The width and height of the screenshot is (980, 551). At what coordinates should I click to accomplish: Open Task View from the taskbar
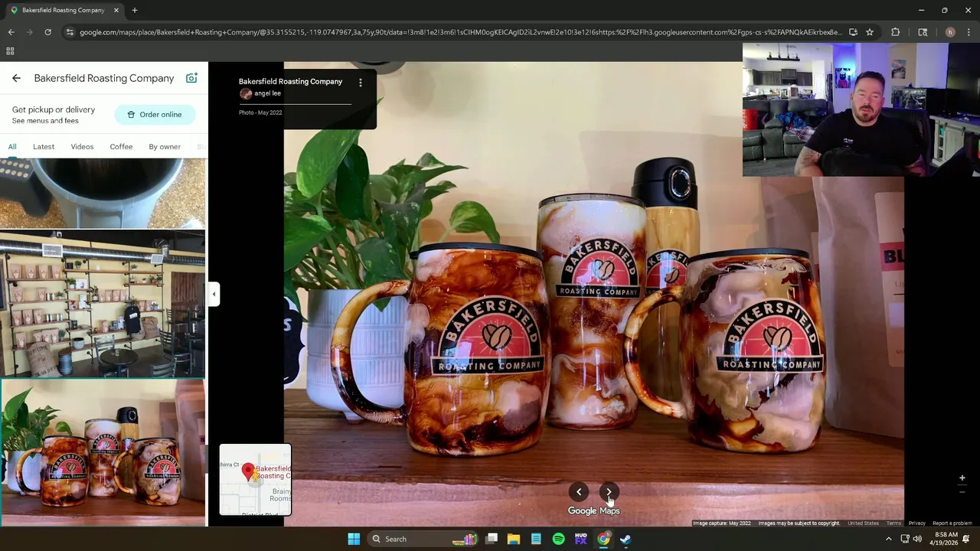(x=492, y=539)
